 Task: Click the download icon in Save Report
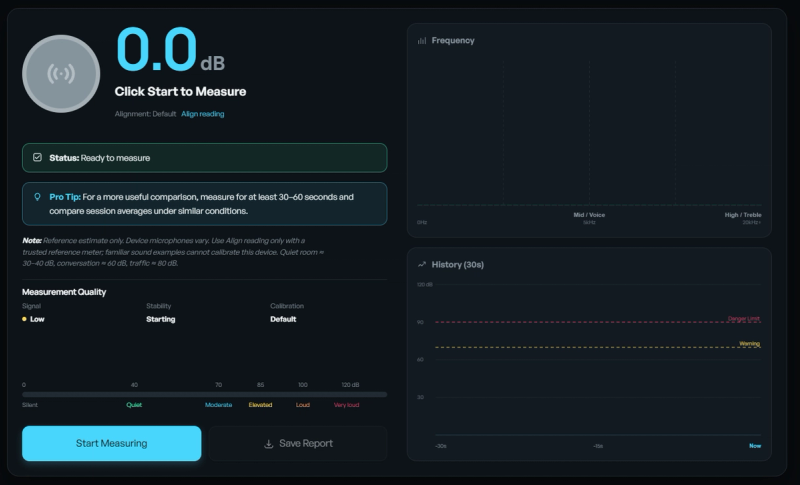268,444
